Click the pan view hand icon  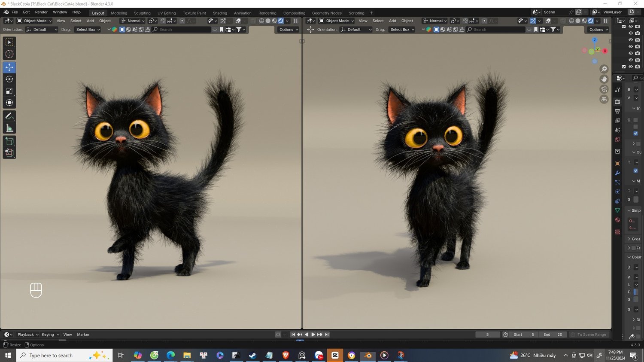(604, 79)
